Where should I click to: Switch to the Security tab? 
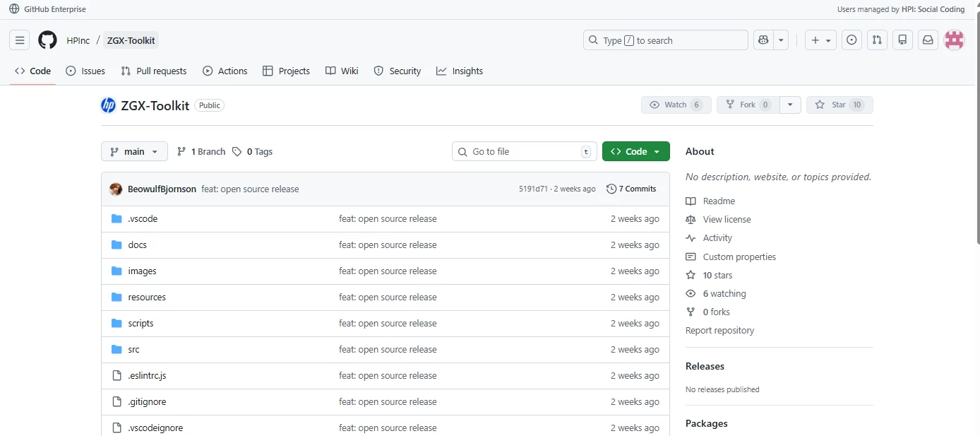(398, 71)
